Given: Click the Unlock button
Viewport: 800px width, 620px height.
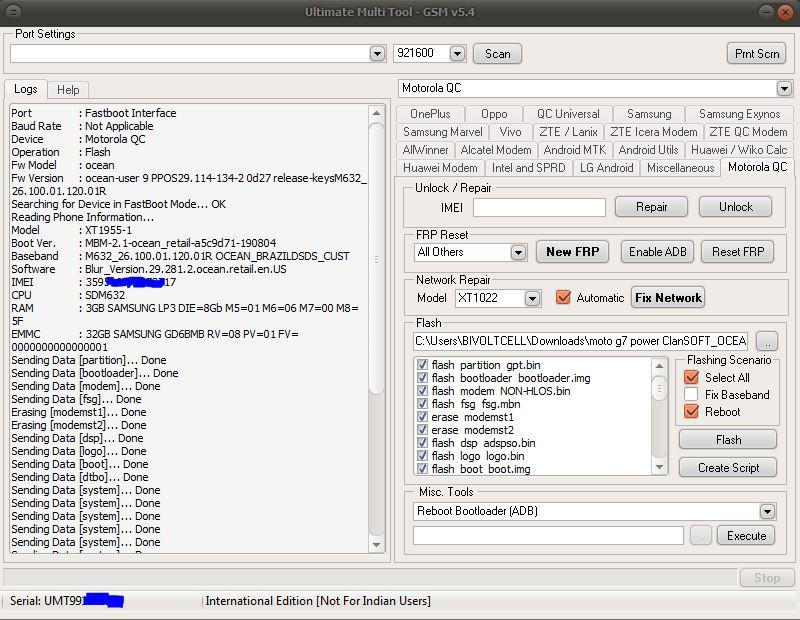Looking at the screenshot, I should (736, 207).
